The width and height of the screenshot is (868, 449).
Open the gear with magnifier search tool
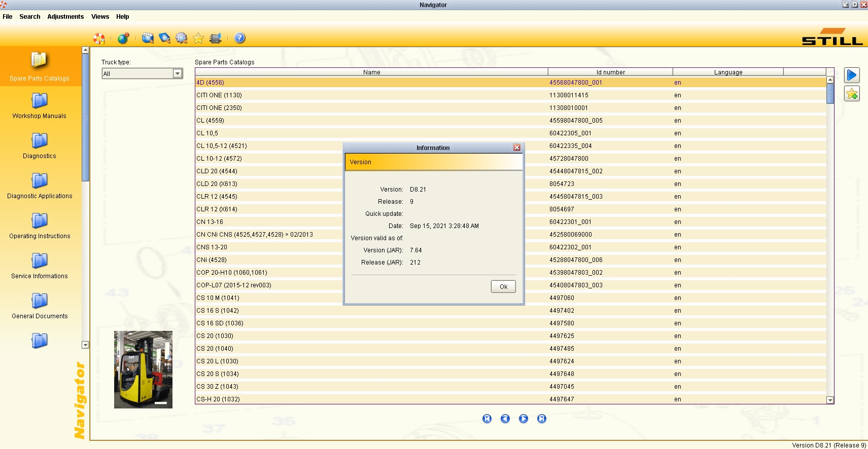pos(182,38)
